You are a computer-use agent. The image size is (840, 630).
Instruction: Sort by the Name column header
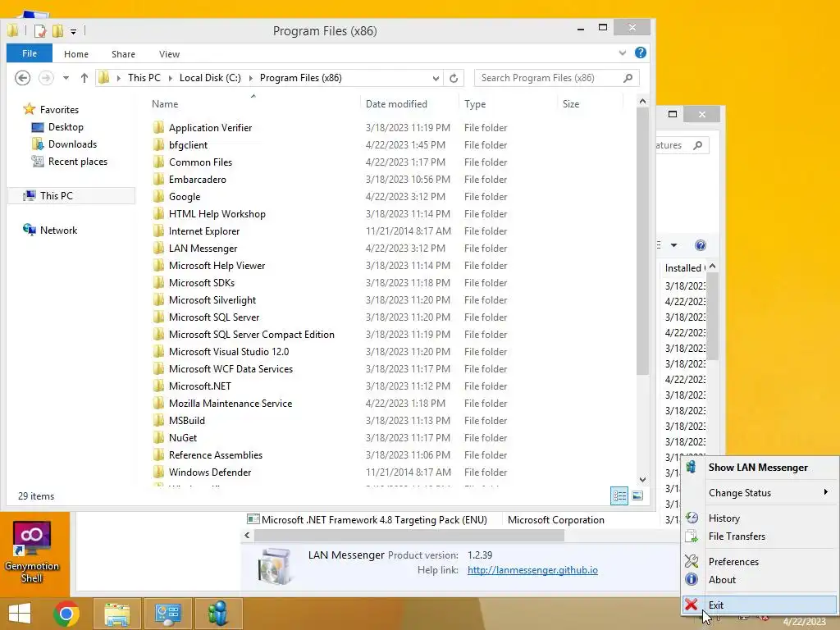click(x=253, y=104)
